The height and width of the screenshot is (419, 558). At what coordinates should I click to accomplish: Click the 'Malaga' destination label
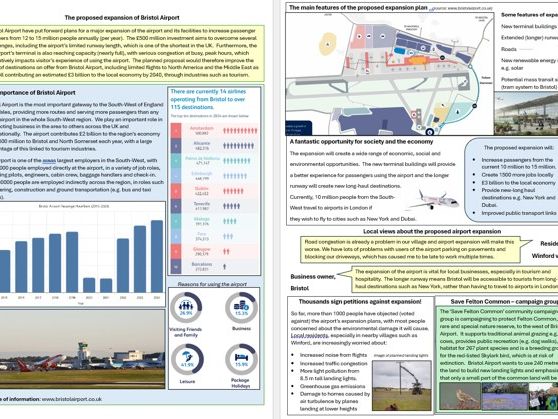(x=202, y=219)
